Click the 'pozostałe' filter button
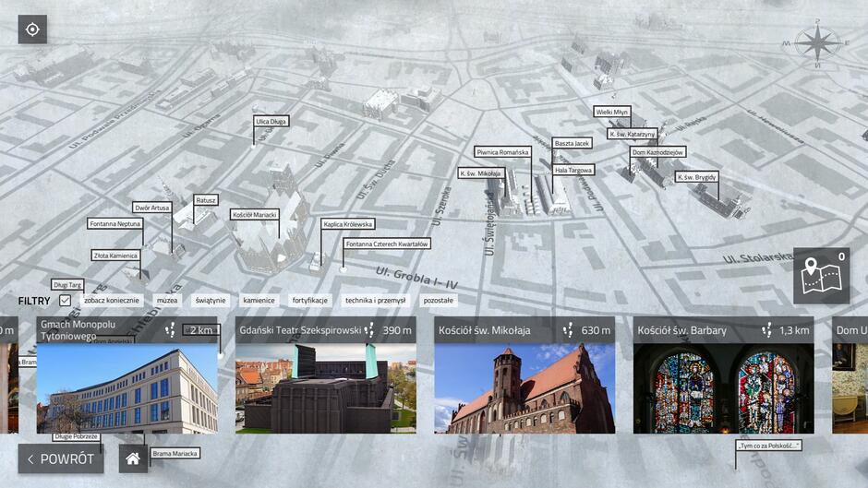Viewport: 868px width, 488px height. (438, 301)
